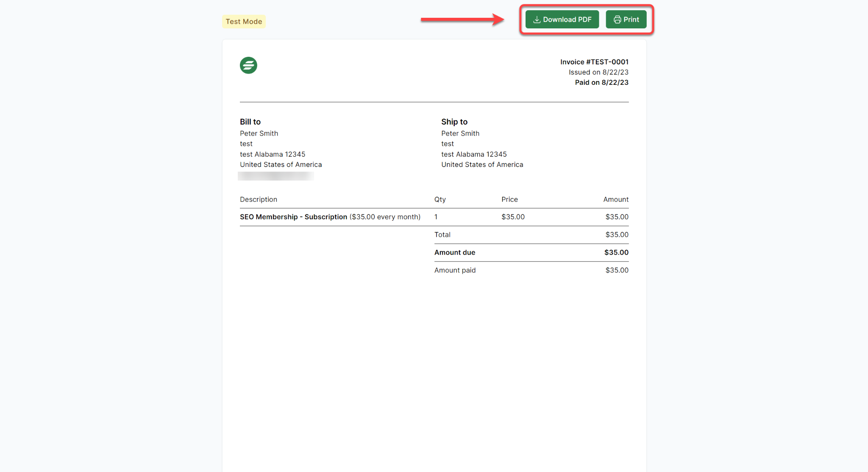
Task: Click the $35.00 value in Price column
Action: pyautogui.click(x=513, y=217)
